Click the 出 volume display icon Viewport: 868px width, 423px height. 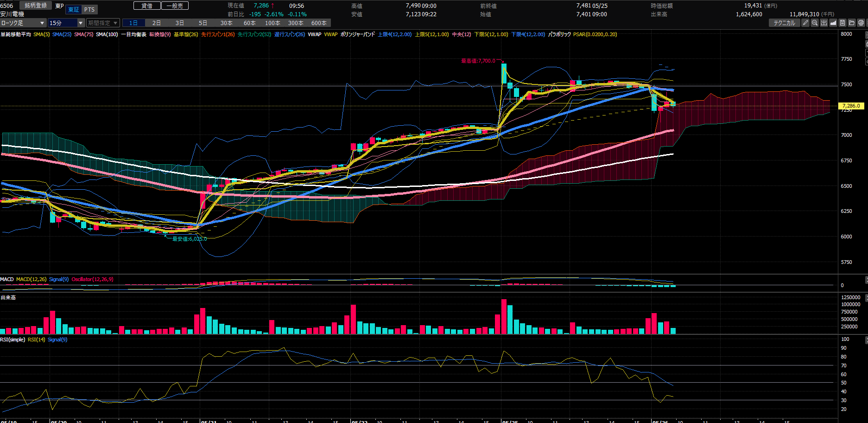(x=824, y=23)
